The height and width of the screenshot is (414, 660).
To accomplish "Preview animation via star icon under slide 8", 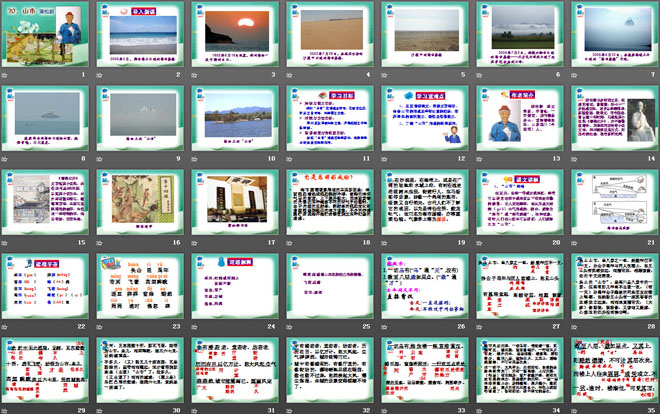I will pos(5,159).
